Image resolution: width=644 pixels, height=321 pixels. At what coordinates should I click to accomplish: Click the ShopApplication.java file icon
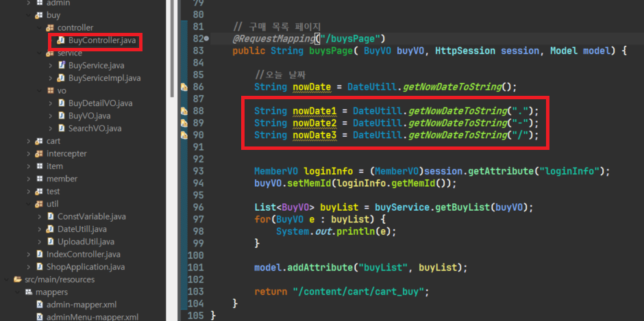pyautogui.click(x=40, y=267)
